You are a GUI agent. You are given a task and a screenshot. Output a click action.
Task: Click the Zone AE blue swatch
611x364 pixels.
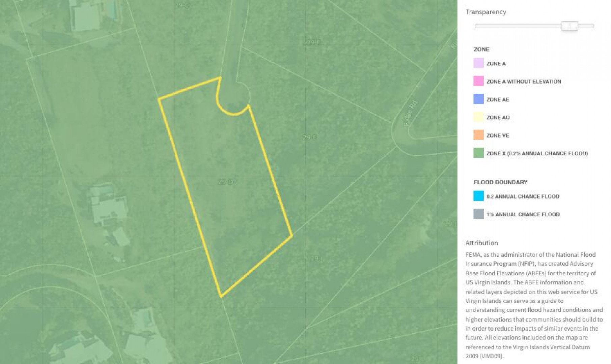click(x=478, y=99)
